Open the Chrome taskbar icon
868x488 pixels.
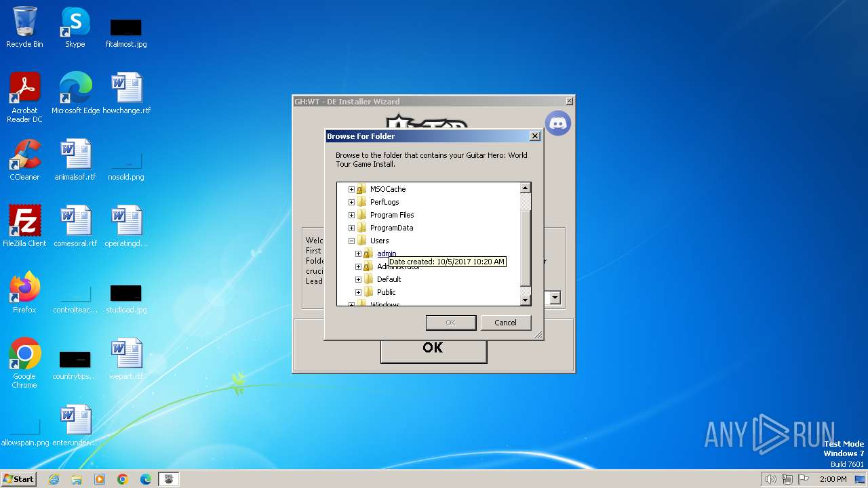tap(123, 479)
